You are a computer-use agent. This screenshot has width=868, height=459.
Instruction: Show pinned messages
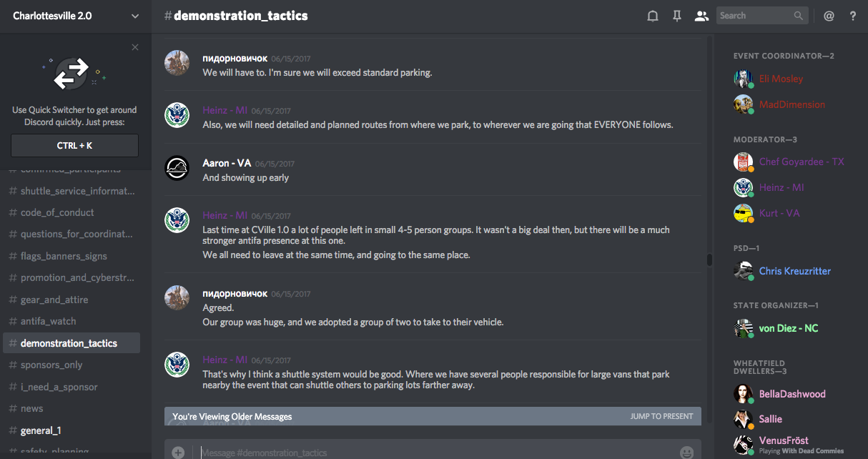(677, 16)
